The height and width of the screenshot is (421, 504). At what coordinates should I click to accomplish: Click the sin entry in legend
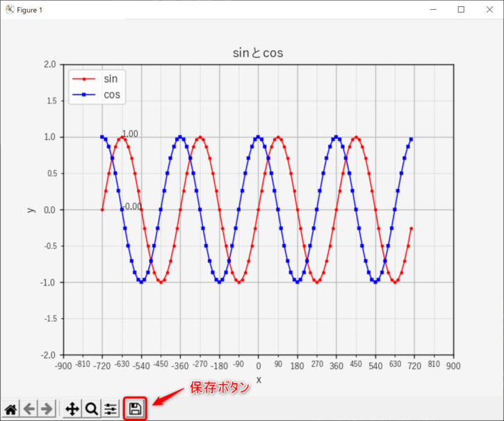pos(110,79)
